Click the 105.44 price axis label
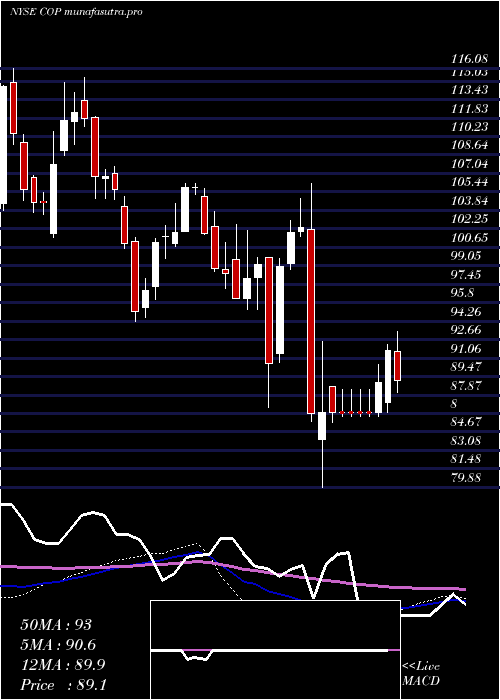Image resolution: width=500 pixels, height=700 pixels. (x=468, y=182)
